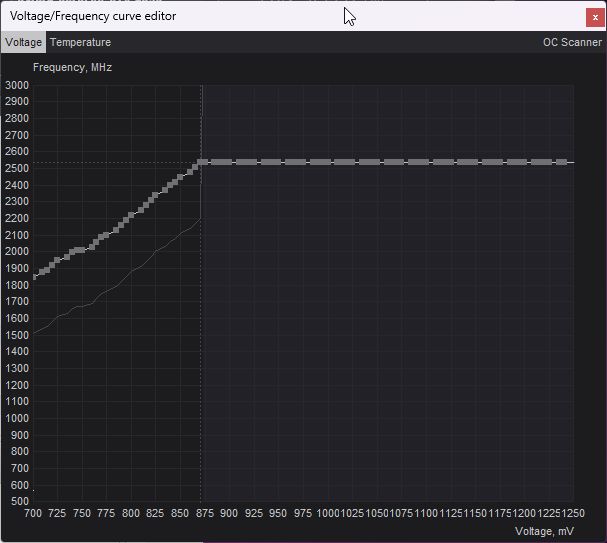The image size is (607, 543).
Task: Select the first curve point at 700 mV
Action: tap(34, 277)
